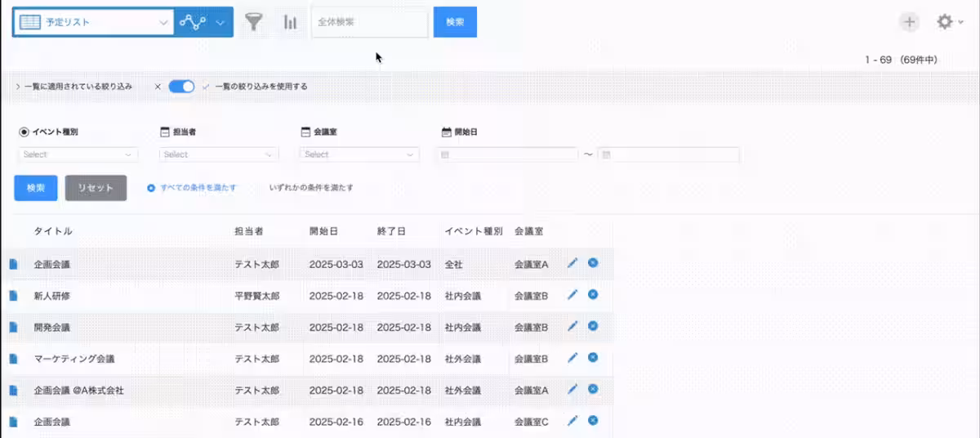This screenshot has width=980, height=438.
Task: Click the blue 検索 button beside search box
Action: (455, 23)
